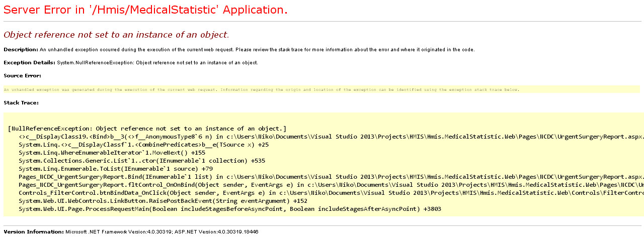Screen dimensions: 644x237
Task: Click the bold 'Version Information:' footer label
Action: pos(34,232)
